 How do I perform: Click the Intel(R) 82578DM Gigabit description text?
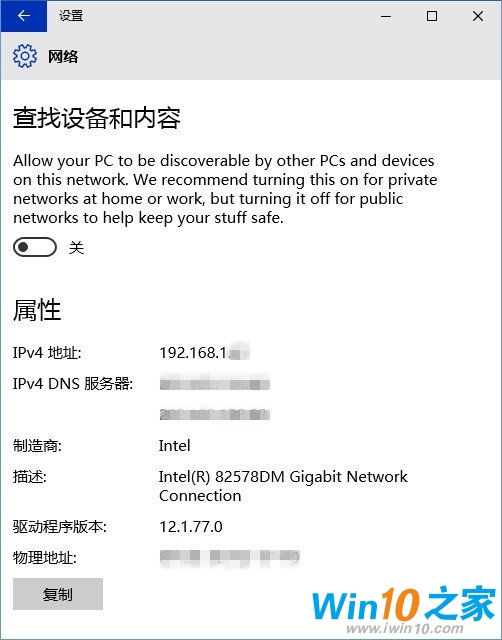283,486
